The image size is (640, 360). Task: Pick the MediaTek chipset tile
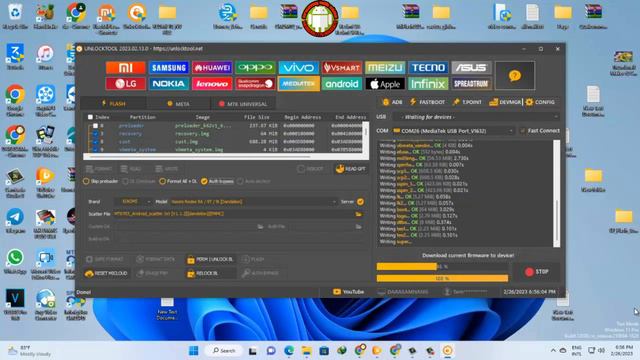(x=298, y=84)
